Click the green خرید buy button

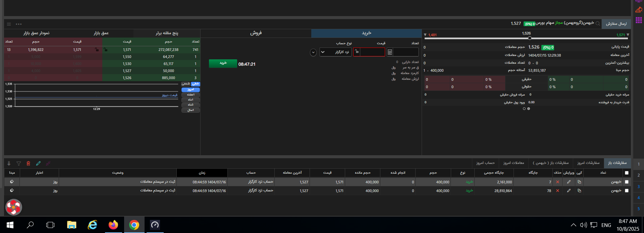coord(223,63)
